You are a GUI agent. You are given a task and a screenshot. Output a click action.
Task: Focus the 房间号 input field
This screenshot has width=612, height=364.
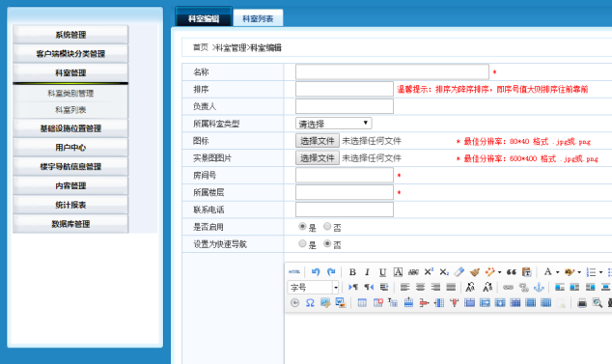[345, 175]
